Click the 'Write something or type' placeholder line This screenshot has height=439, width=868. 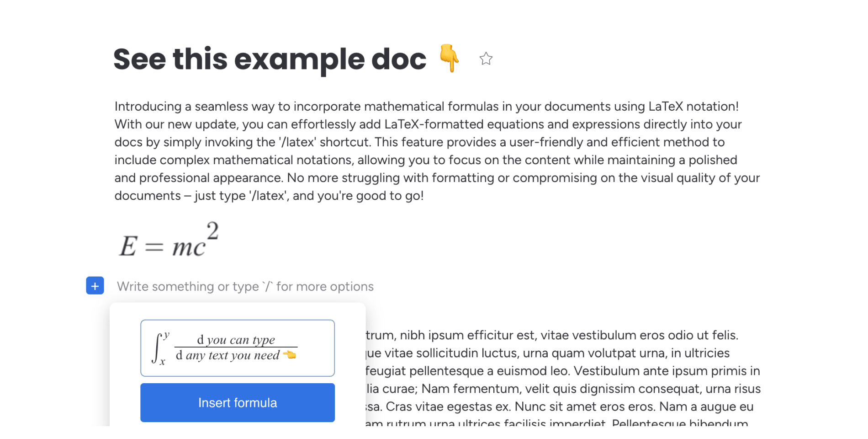pos(245,286)
